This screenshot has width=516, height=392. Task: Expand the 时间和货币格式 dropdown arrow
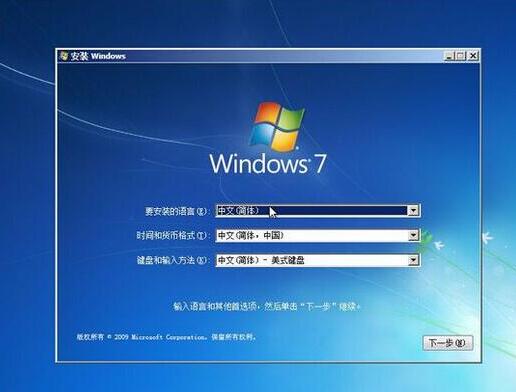tap(413, 235)
